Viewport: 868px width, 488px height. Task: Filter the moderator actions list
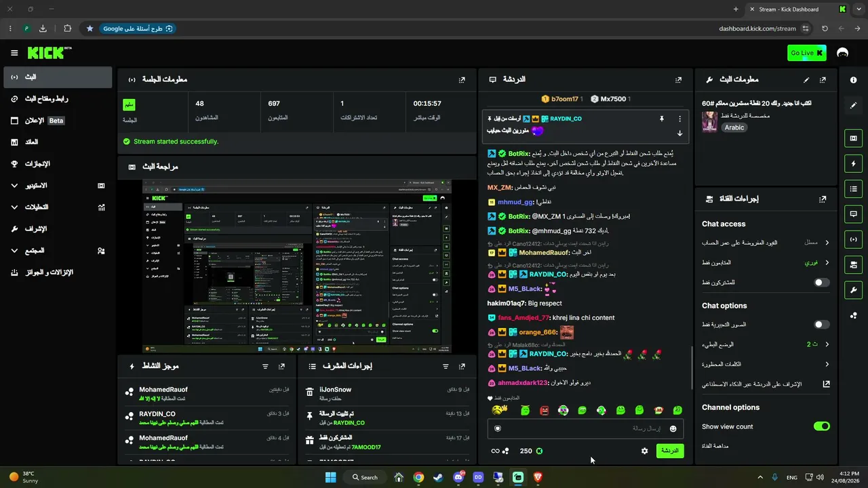(446, 366)
